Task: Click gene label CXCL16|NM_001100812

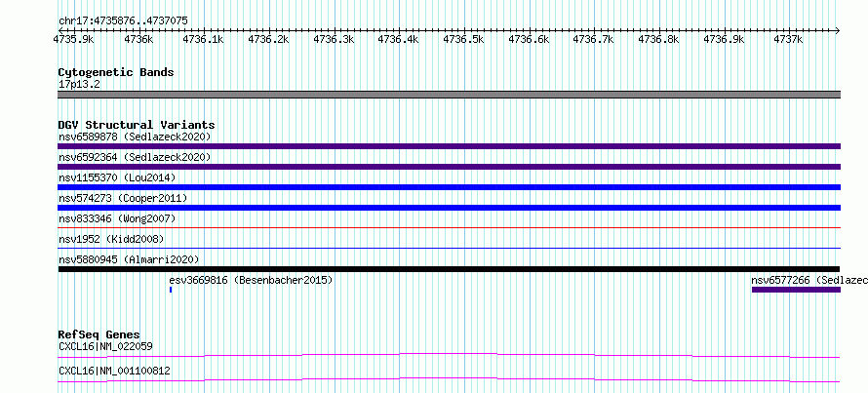Action: point(114,371)
